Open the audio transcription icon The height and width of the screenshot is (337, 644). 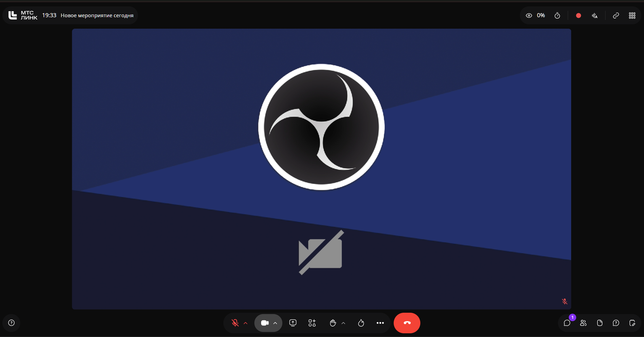tap(595, 16)
